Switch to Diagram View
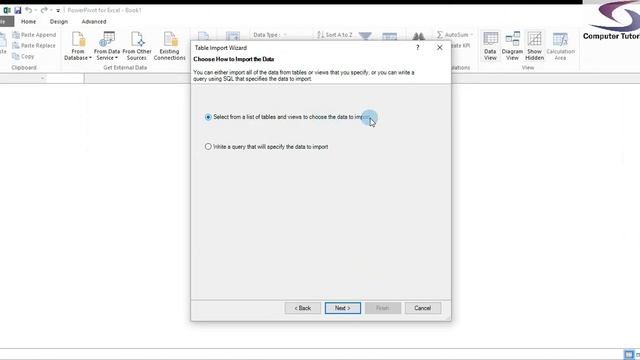Viewport: 640px width, 360px height. pos(512,46)
